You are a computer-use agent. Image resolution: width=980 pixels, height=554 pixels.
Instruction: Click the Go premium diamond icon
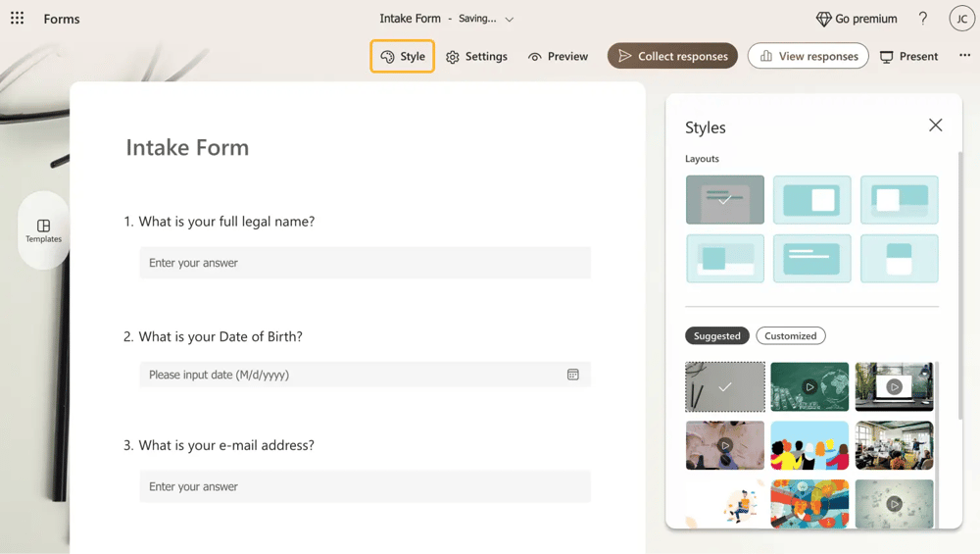click(823, 19)
